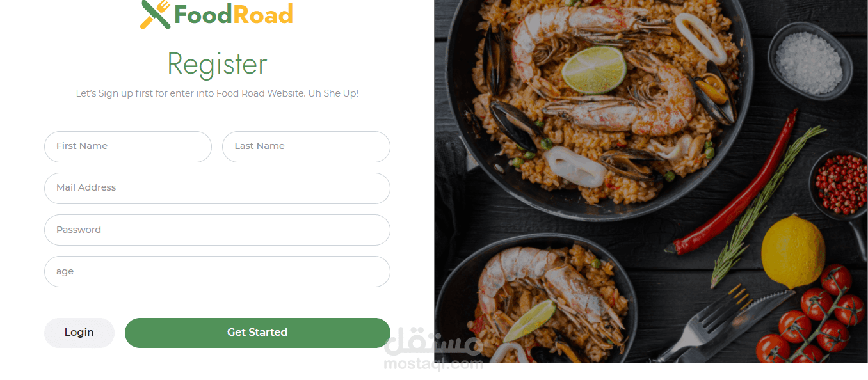Screen dimensions: 868x380
Task: Click into the age field
Action: tap(217, 272)
